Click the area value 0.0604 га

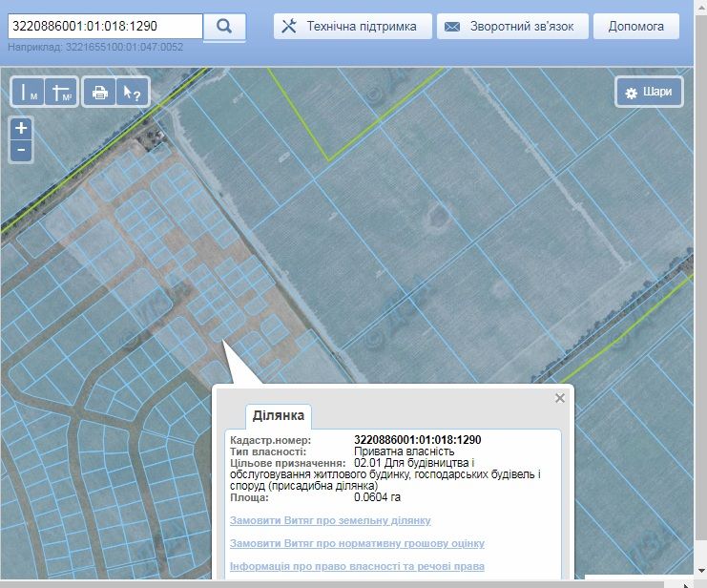378,497
